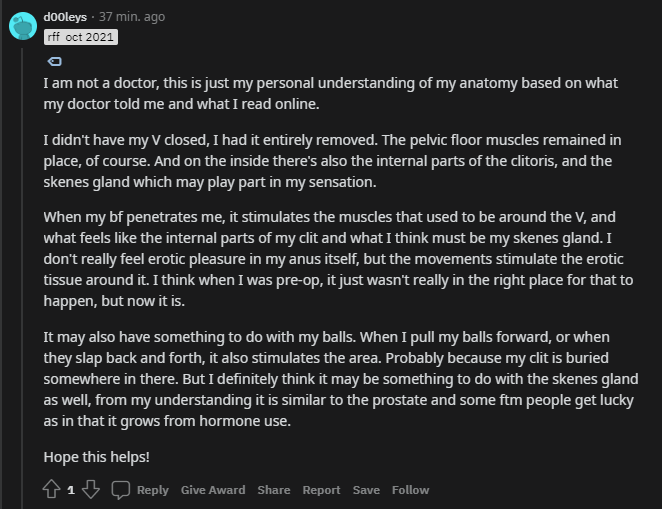The height and width of the screenshot is (509, 662).
Task: Click the comment vote score number
Action: (x=71, y=490)
